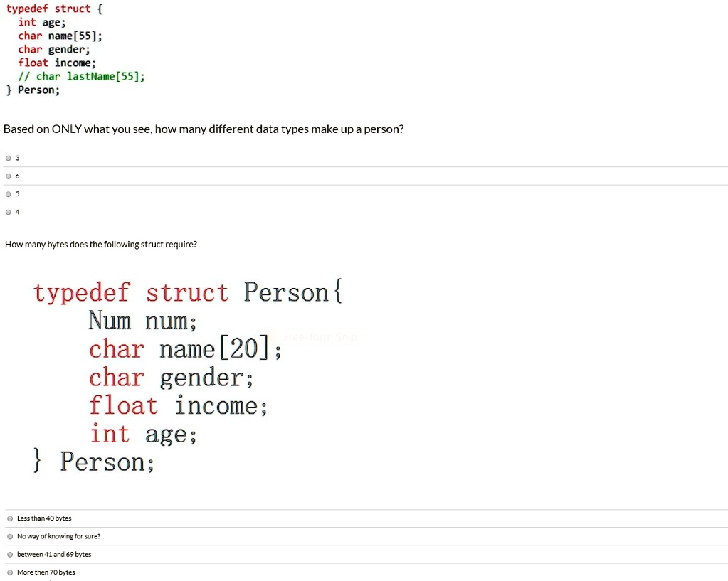Click the 'How many bytes' question text
This screenshot has width=728, height=581.
coord(101,245)
